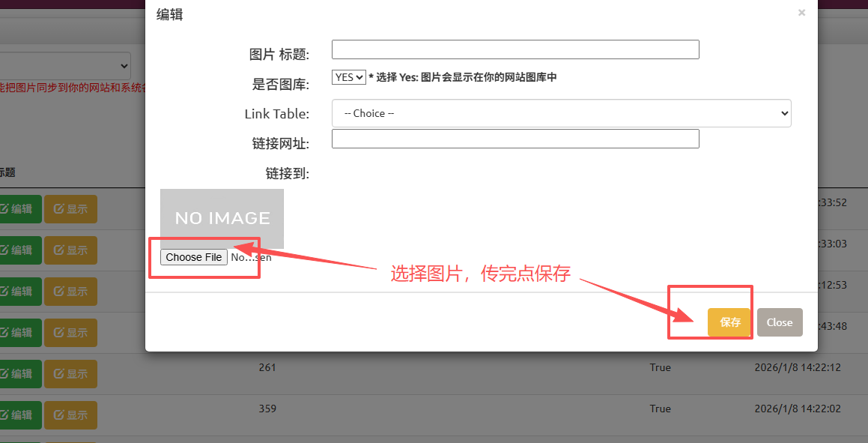Click the Close button in the edit dialog
This screenshot has height=443, width=868.
[x=780, y=322]
